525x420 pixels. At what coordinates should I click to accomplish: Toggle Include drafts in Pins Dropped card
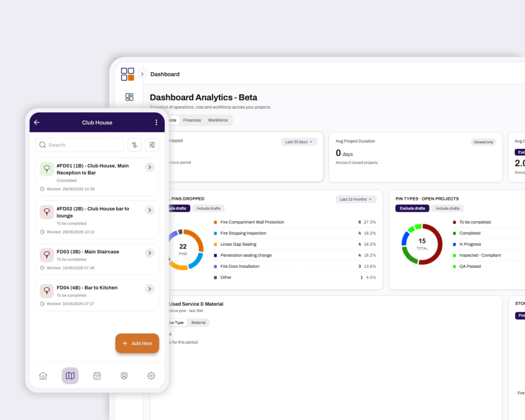pos(209,208)
